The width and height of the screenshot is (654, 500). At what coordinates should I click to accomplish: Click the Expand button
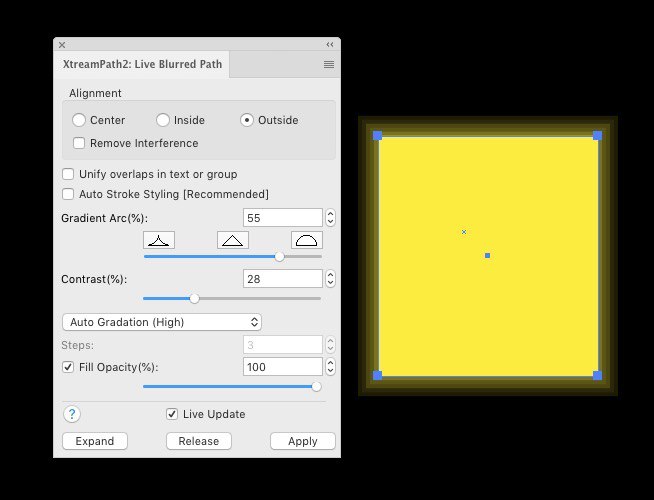[95, 441]
